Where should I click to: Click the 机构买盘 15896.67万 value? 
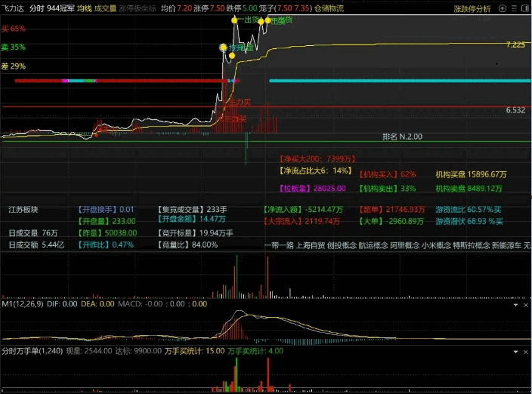(x=471, y=174)
